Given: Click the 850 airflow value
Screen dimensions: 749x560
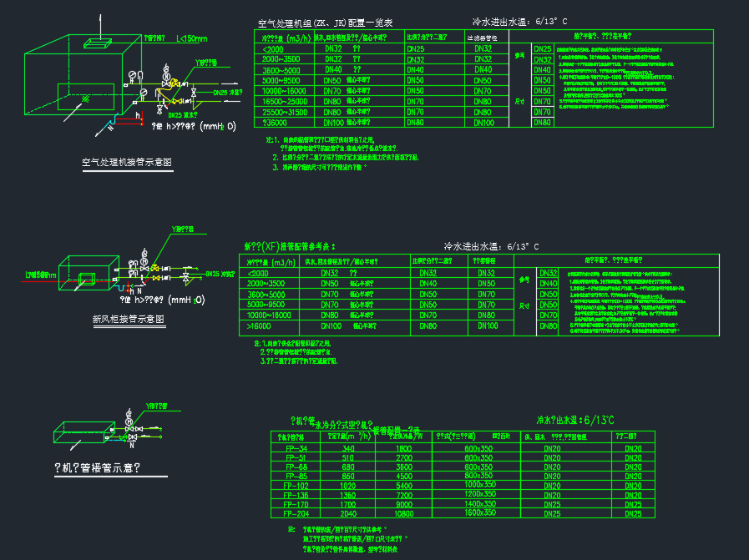Looking at the screenshot, I should 348,476.
